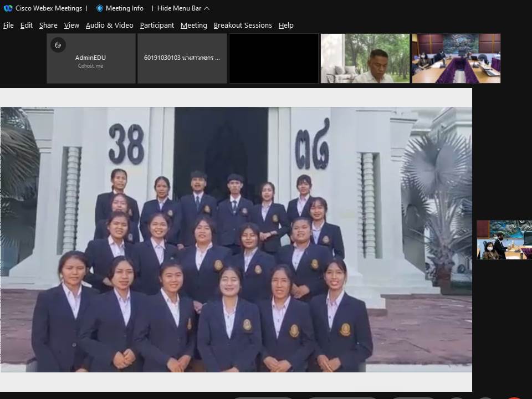
Task: Collapse menu bar with Hide Menu Bar chevron
Action: 207,8
